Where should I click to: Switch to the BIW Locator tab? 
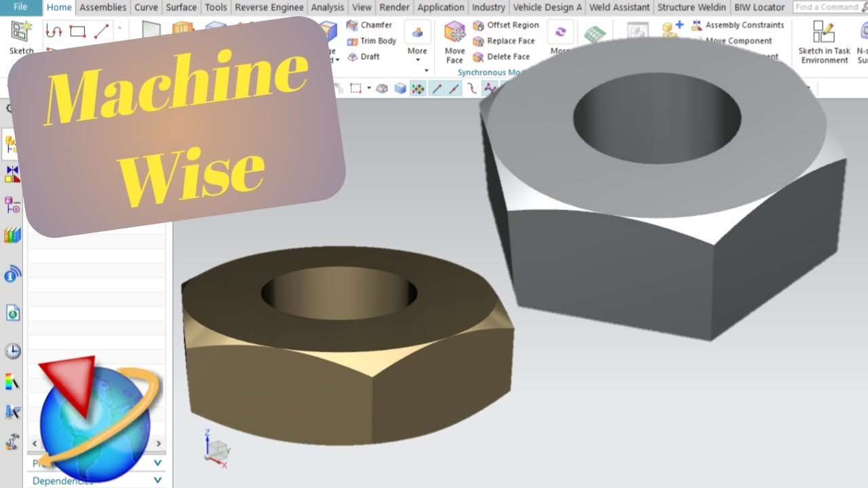[759, 7]
